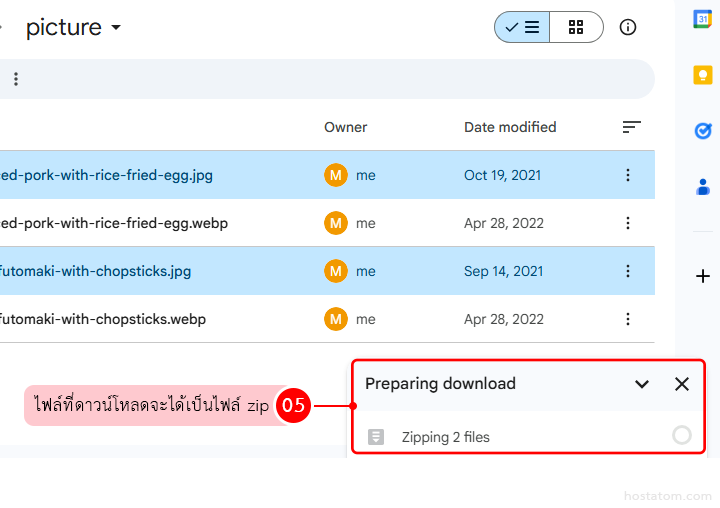The image size is (720, 508).
Task: Open more options for fried-egg.webp row
Action: 628,223
